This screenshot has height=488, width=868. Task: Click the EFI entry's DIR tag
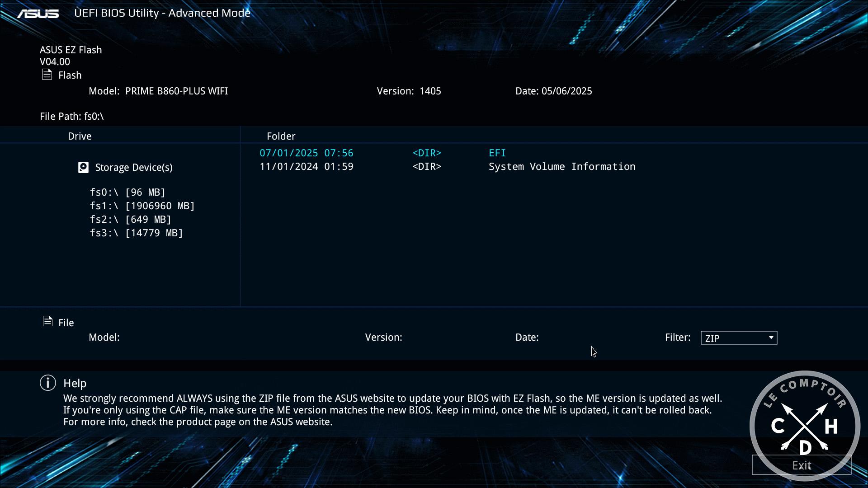[426, 153]
